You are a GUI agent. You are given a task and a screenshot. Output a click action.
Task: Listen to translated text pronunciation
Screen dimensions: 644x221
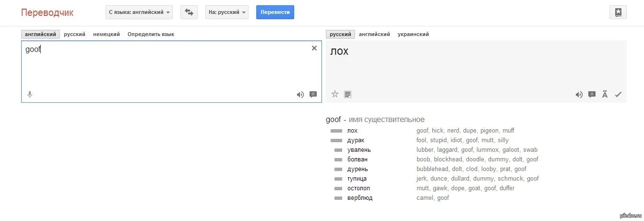point(579,95)
